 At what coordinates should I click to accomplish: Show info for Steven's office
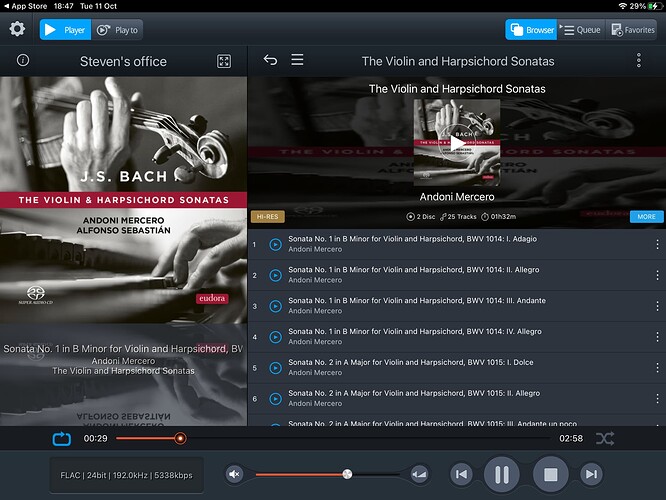point(23,60)
